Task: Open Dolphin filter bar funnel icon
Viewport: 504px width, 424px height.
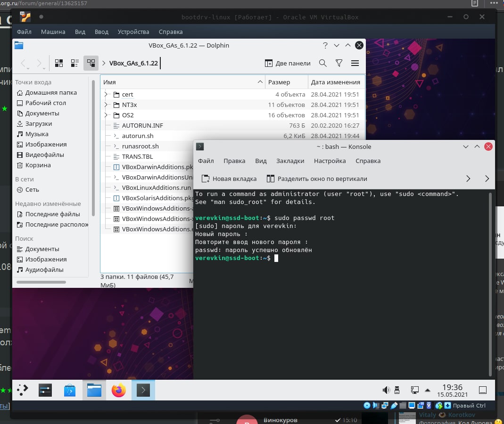Action: click(339, 63)
